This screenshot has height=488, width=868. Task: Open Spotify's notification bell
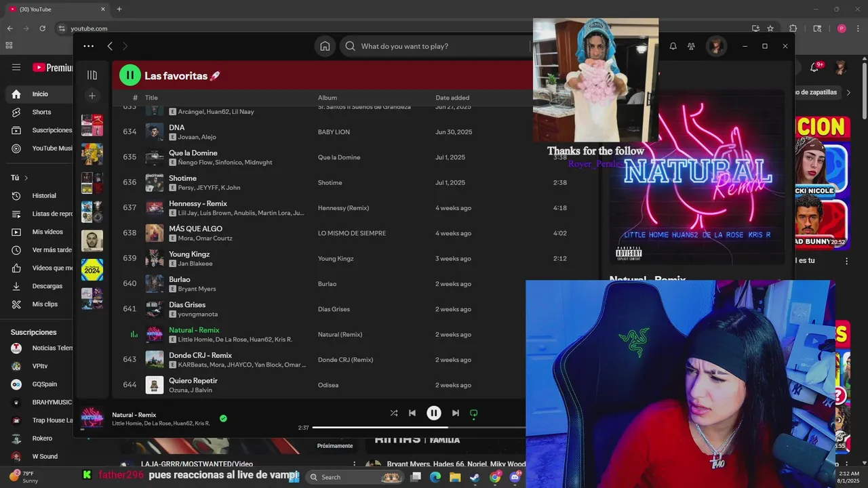(673, 46)
